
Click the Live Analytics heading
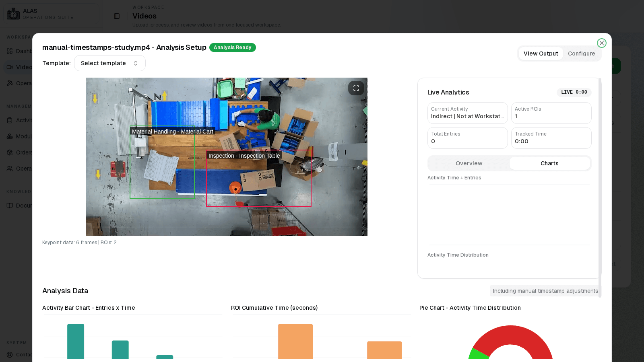[x=448, y=92]
